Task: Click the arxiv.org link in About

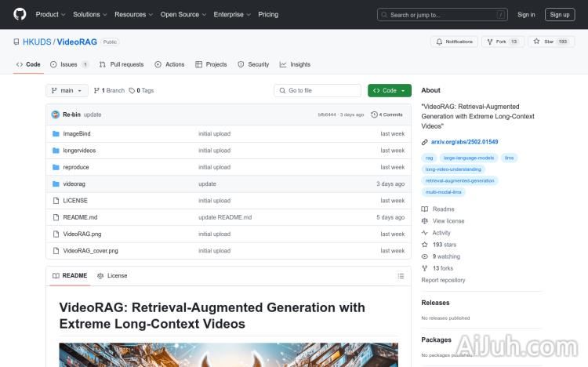Action: pos(464,142)
